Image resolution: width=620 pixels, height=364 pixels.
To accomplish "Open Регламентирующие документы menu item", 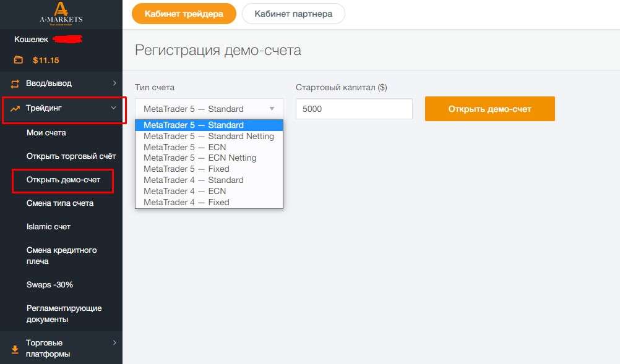I will point(64,313).
